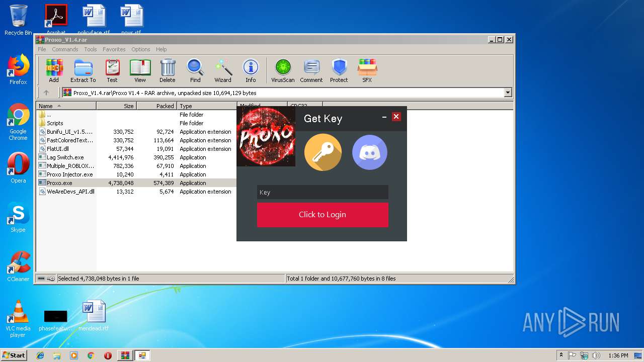Show archive Info from toolbar
644x362 pixels.
[x=251, y=70]
